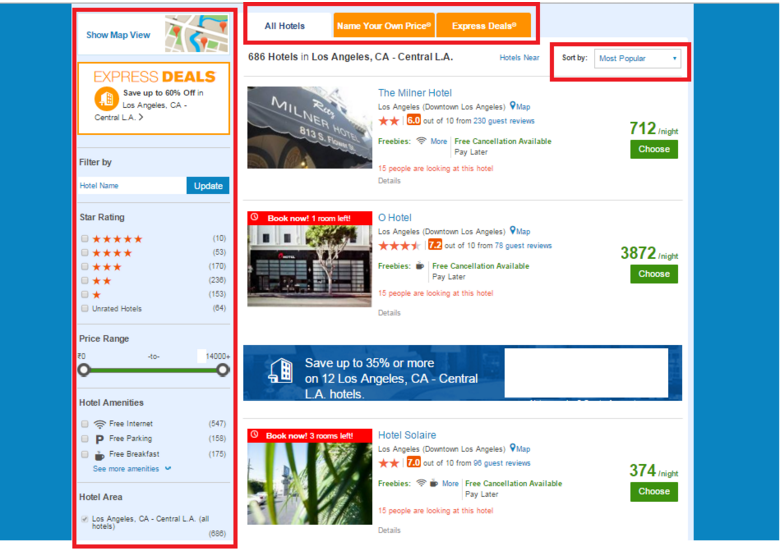Tick the Unrated Hotels checkbox
Screen dimensions: 782x551
point(85,308)
